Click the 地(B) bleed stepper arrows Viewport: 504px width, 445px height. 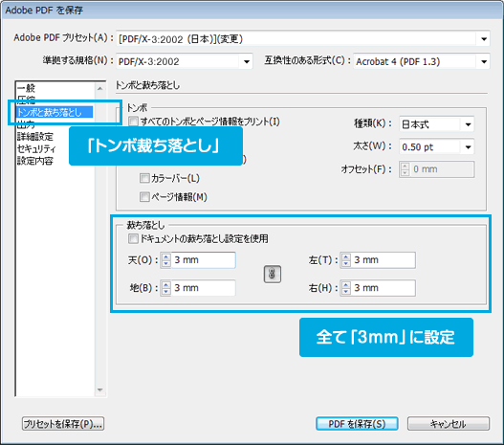point(165,288)
